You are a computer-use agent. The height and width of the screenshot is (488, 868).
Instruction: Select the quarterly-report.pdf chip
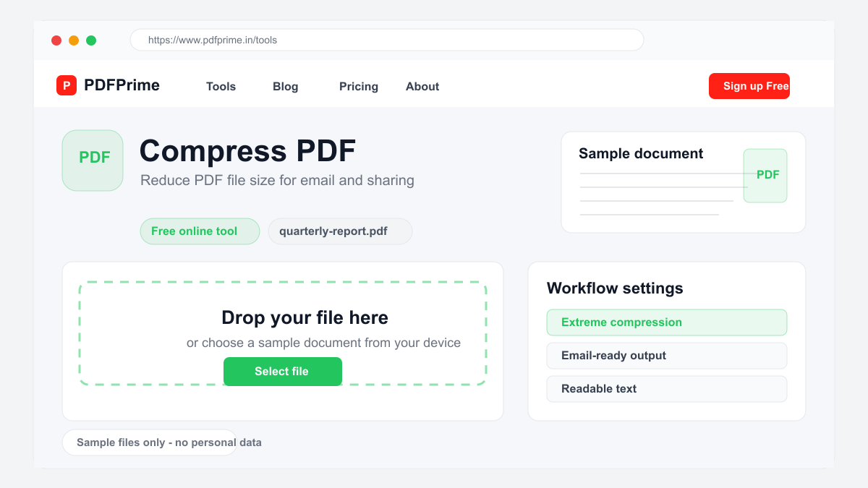pos(340,231)
